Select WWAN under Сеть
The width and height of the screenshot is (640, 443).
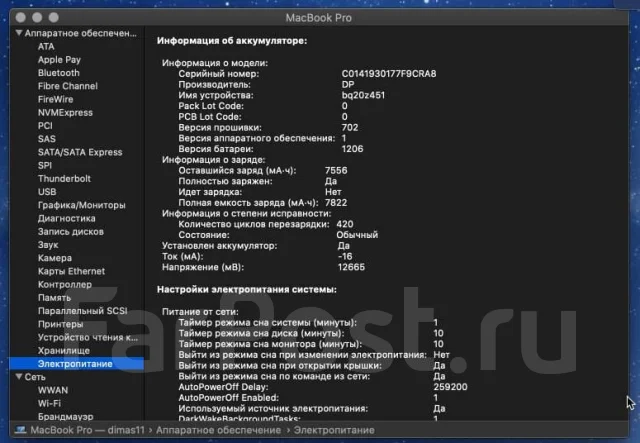53,390
